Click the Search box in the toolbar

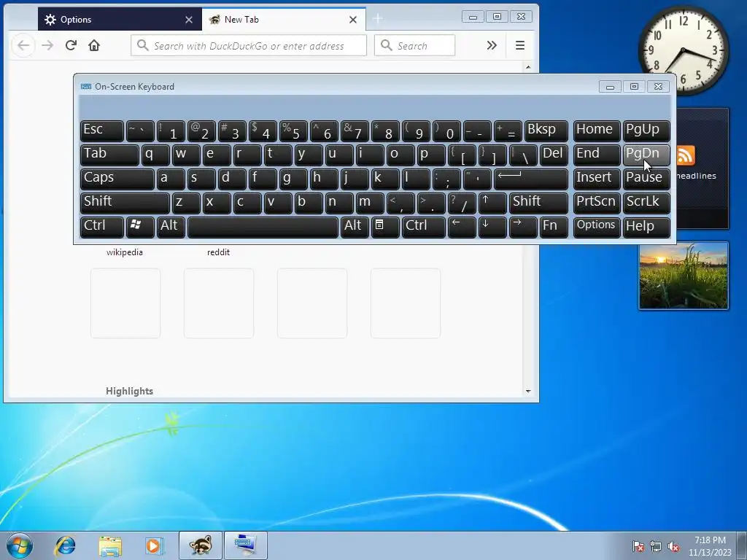[414, 46]
